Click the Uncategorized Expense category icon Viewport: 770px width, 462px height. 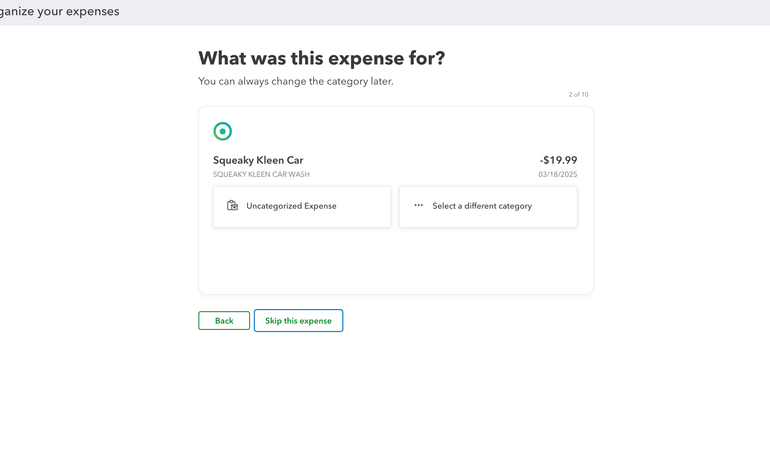(232, 206)
